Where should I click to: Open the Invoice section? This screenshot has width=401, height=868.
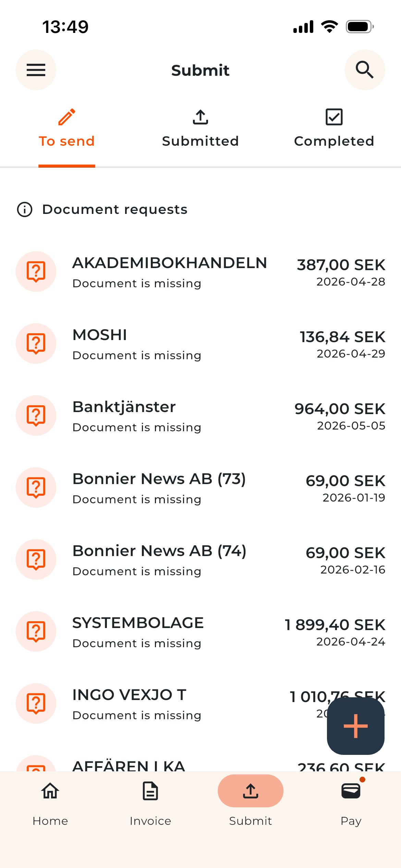pyautogui.click(x=150, y=802)
